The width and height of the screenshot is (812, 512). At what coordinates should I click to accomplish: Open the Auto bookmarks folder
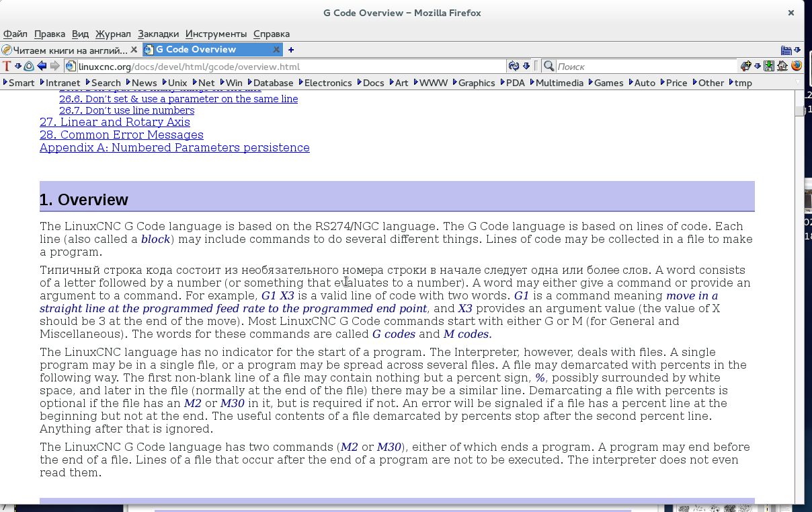(x=641, y=83)
